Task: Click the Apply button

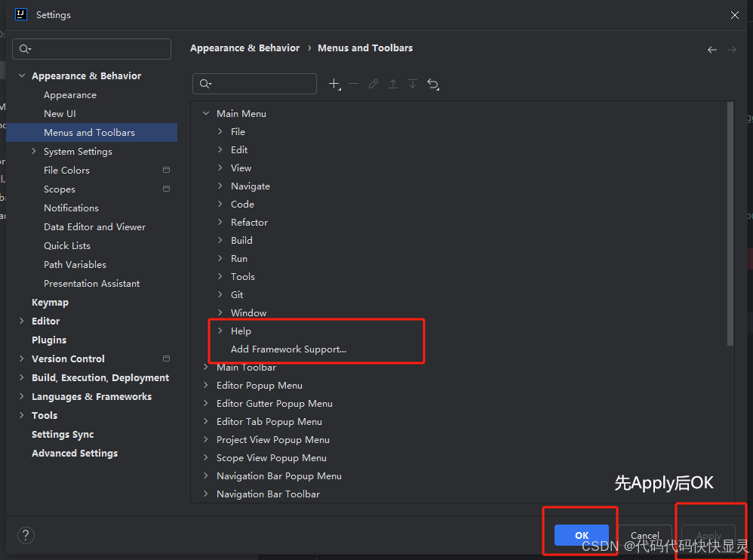Action: click(708, 535)
